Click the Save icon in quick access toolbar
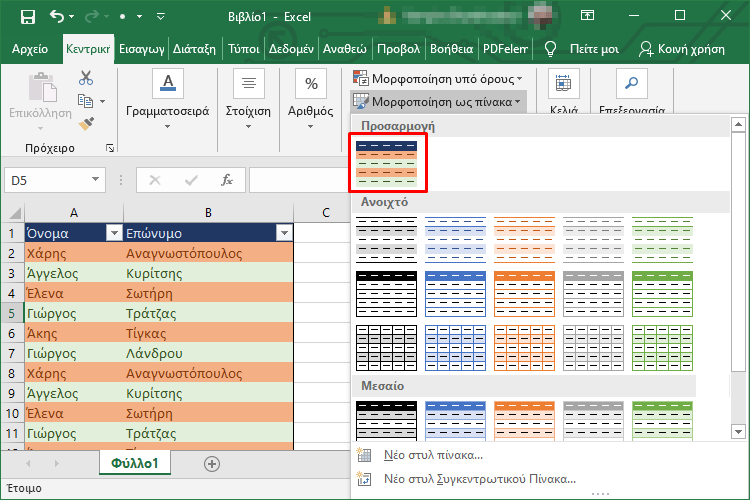This screenshot has width=750, height=500. pyautogui.click(x=28, y=17)
